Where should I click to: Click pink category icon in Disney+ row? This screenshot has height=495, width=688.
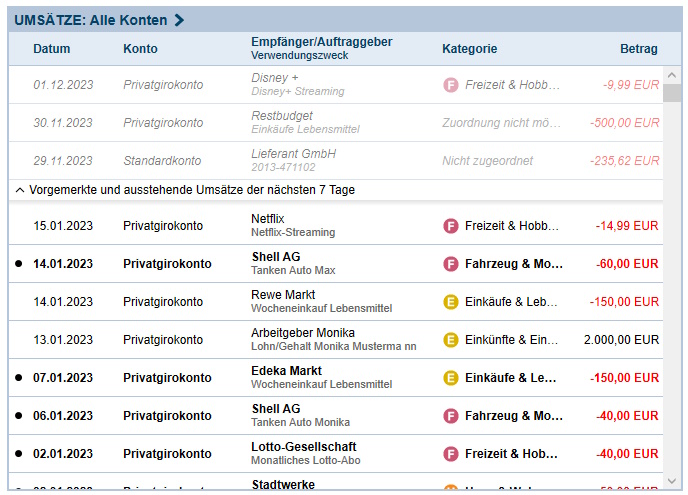coord(451,85)
